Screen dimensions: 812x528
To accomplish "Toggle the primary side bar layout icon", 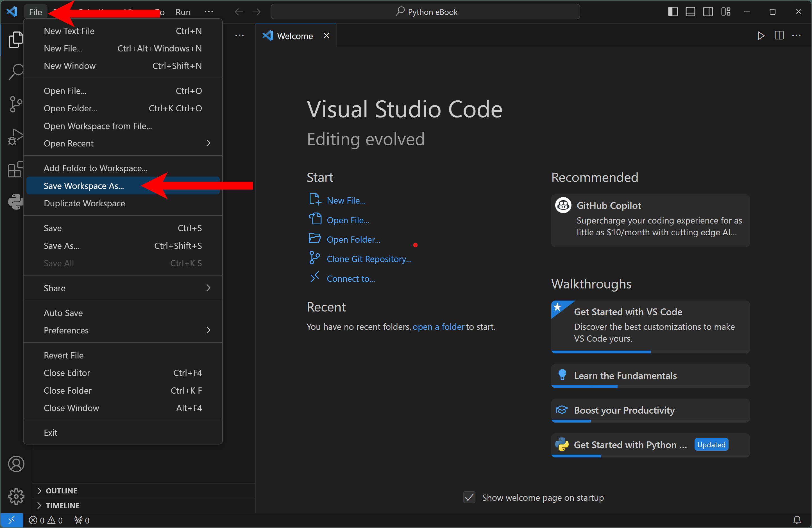I will point(672,12).
